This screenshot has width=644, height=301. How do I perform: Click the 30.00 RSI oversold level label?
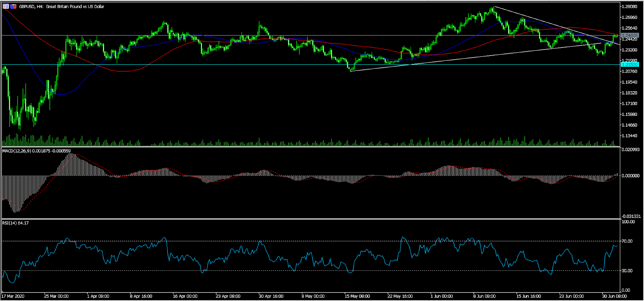(x=627, y=271)
